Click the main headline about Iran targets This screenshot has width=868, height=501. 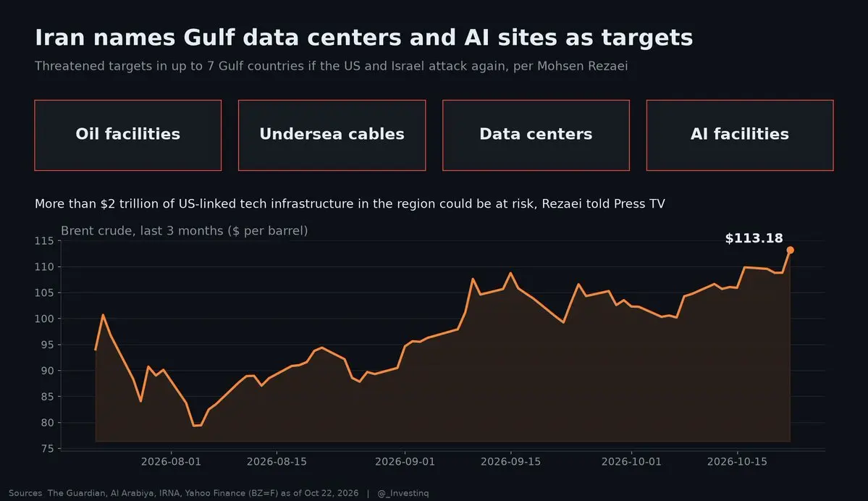click(363, 38)
